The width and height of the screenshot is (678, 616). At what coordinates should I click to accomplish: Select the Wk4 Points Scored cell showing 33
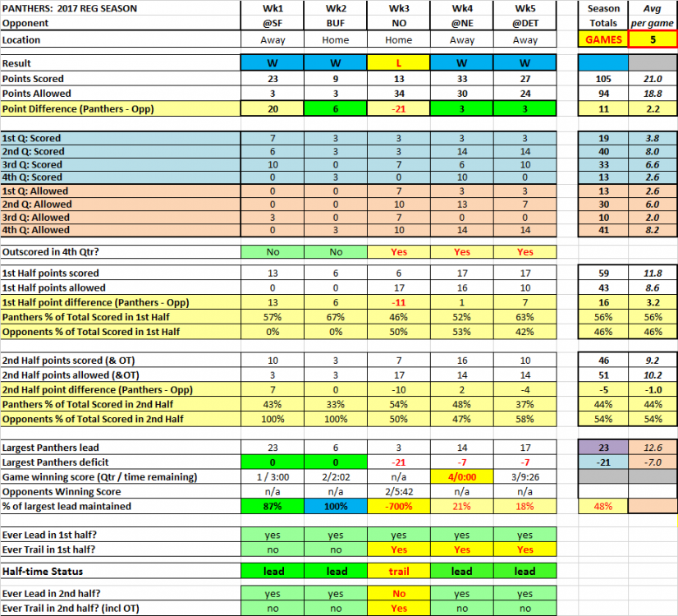[x=461, y=80]
